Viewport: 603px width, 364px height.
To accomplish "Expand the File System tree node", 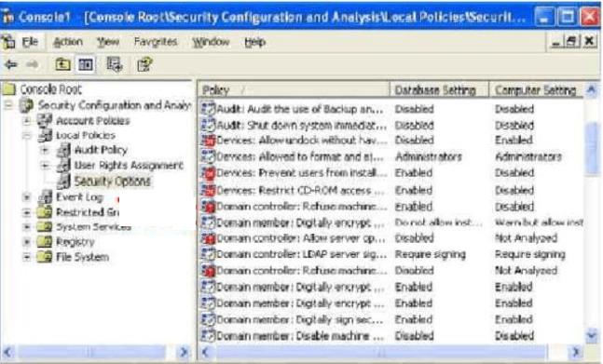I will [26, 257].
